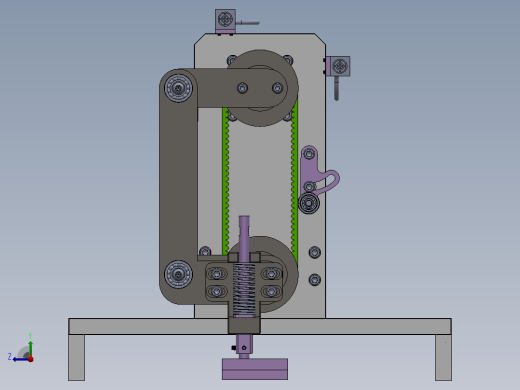Select the vertical bar of the C-shaped arm
This screenshot has width=520, height=390.
coord(178,182)
